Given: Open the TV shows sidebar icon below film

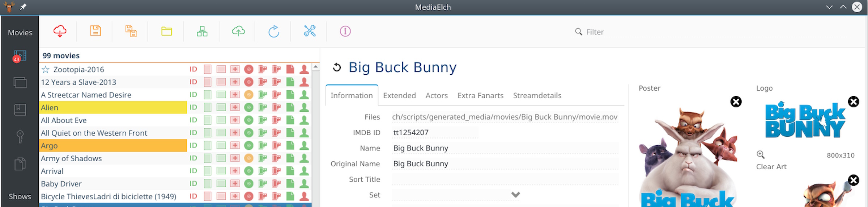Looking at the screenshot, I should [x=20, y=83].
